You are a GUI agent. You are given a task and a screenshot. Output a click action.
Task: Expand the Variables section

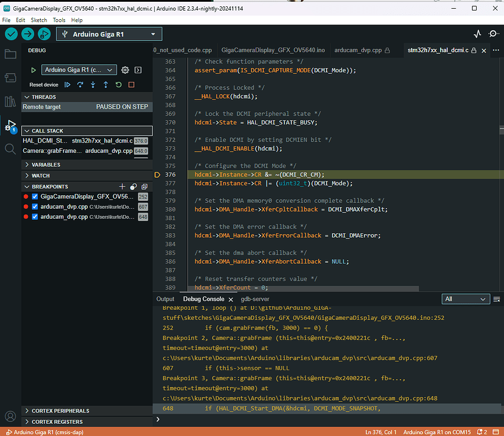tap(45, 165)
